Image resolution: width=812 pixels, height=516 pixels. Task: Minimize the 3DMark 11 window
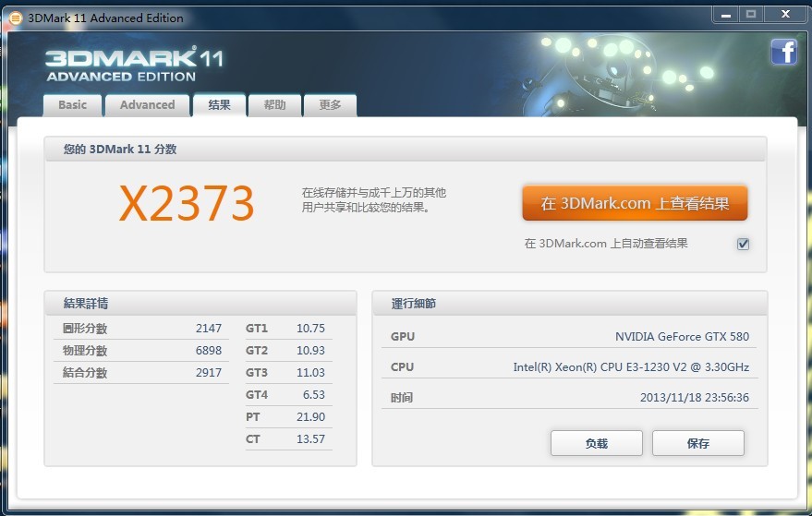tap(726, 15)
